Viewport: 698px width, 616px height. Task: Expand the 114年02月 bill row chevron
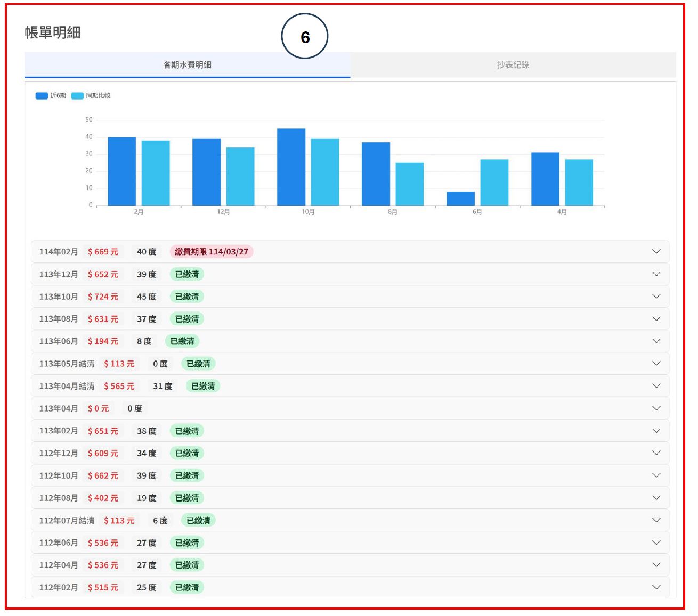tap(656, 251)
